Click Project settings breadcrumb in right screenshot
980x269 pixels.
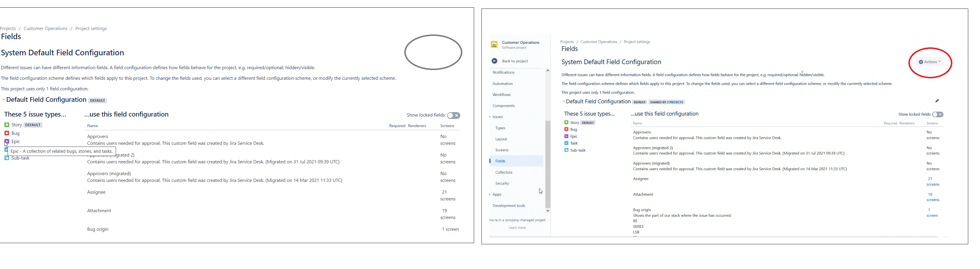(637, 42)
